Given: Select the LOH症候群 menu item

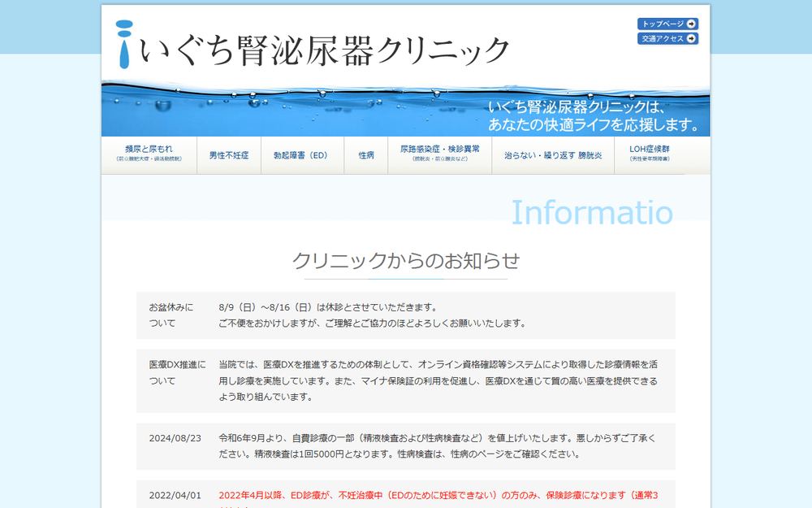Looking at the screenshot, I should pos(650,155).
